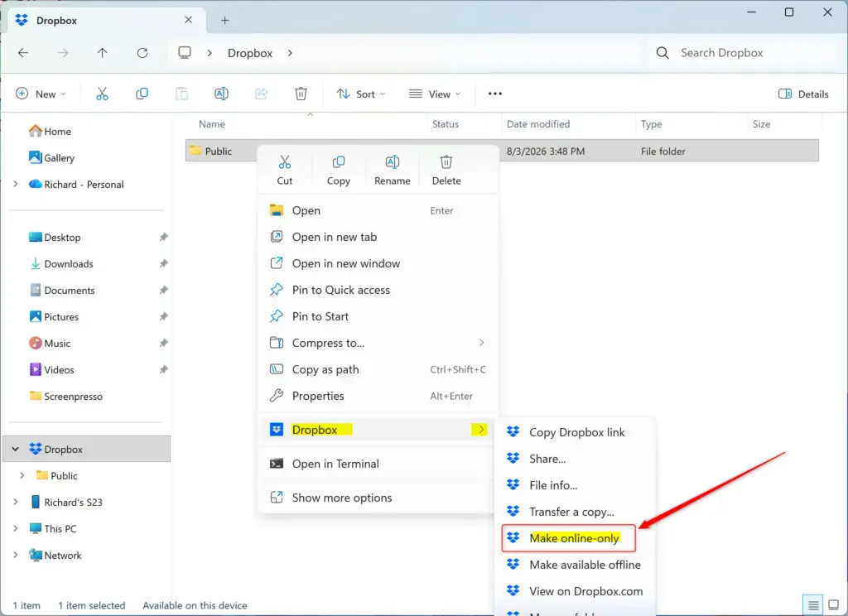Screen dimensions: 848x616
Task: Choose Open in Terminal
Action: coord(378,464)
